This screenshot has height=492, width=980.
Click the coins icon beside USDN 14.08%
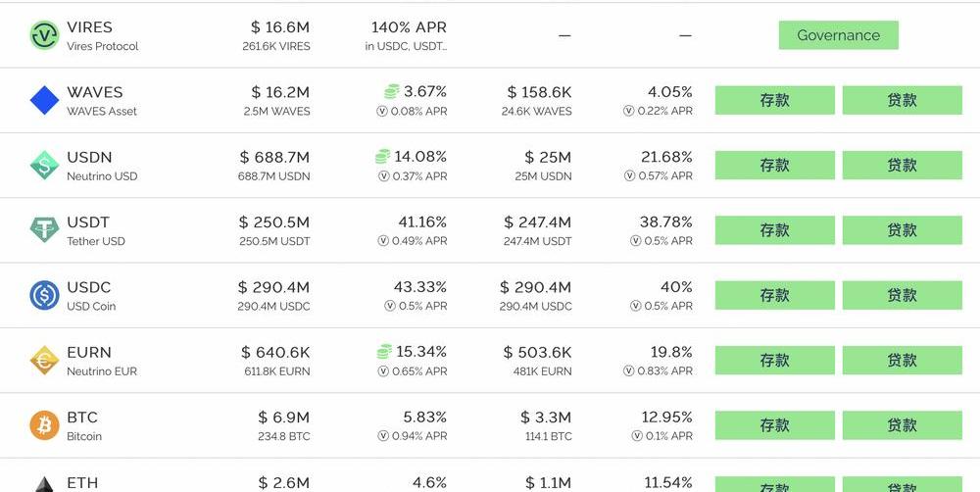pyautogui.click(x=382, y=157)
